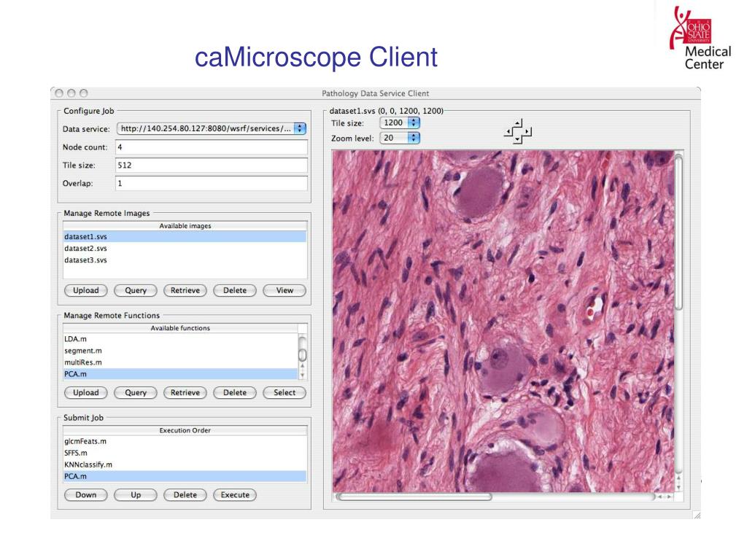Click Delete under Manage Remote Images
Viewport: 747px width, 560px height.
click(235, 290)
